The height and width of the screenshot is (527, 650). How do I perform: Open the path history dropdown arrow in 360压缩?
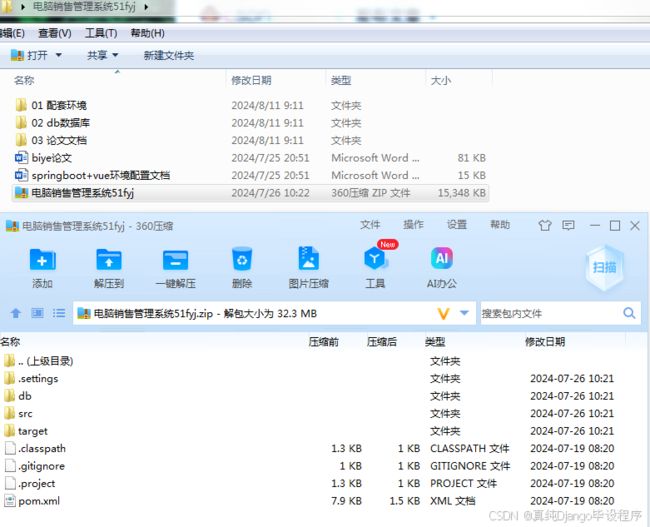click(464, 313)
